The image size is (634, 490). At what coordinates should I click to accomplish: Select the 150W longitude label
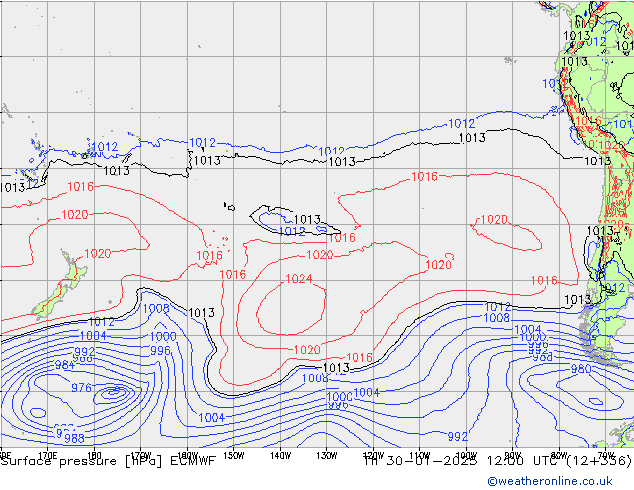tap(233, 454)
